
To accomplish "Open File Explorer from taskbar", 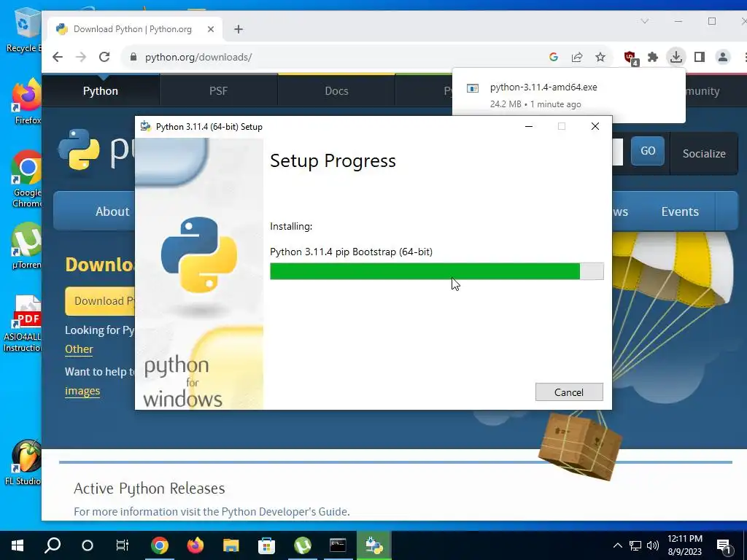I will coord(231,545).
